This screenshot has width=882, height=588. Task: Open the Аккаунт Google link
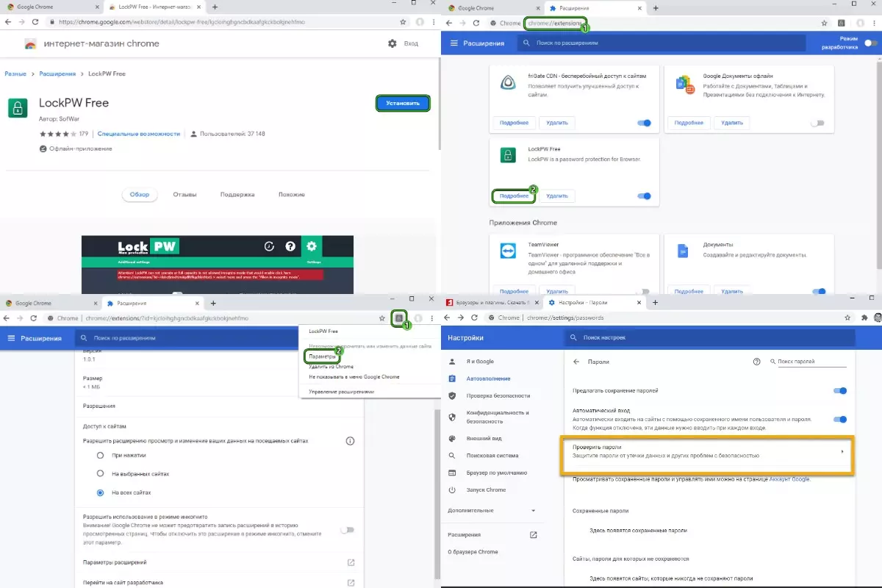(x=789, y=479)
